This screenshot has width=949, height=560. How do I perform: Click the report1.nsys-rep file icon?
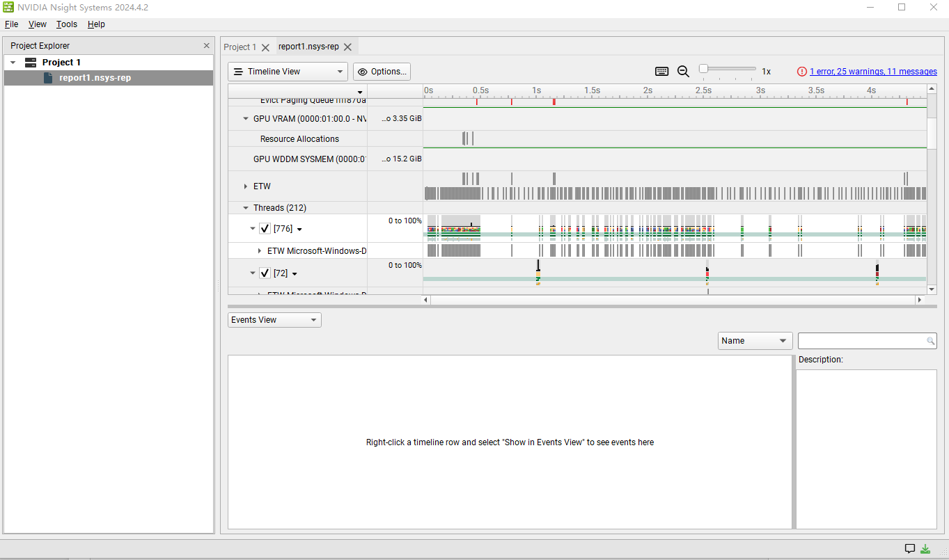[48, 78]
